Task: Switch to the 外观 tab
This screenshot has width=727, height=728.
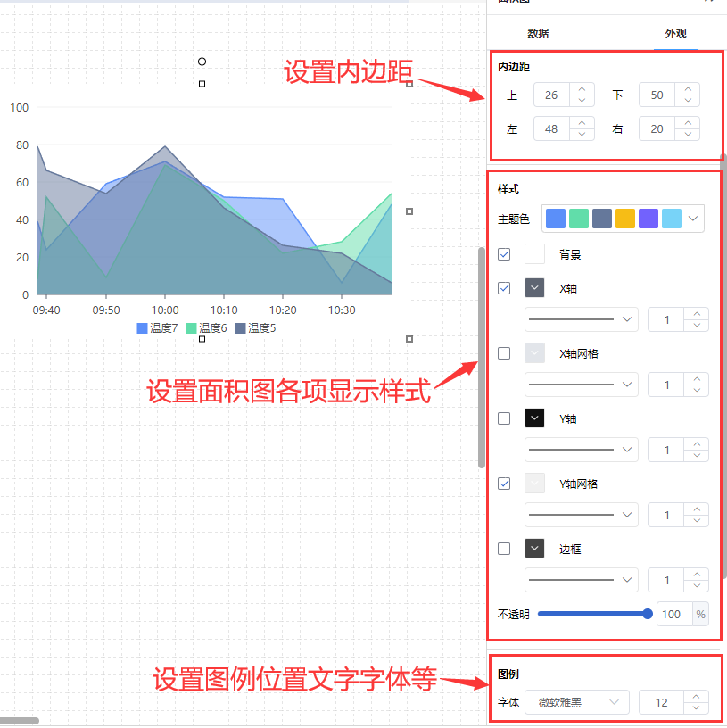Action: [675, 33]
